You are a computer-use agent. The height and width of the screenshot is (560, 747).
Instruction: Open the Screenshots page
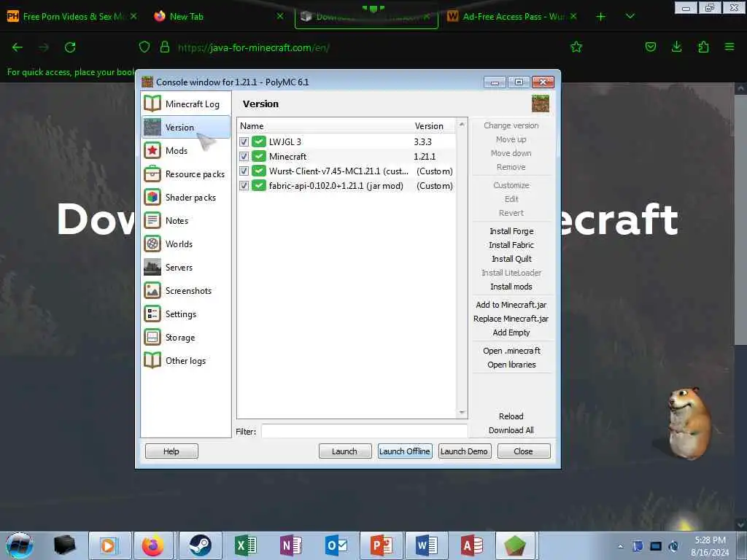(x=186, y=290)
